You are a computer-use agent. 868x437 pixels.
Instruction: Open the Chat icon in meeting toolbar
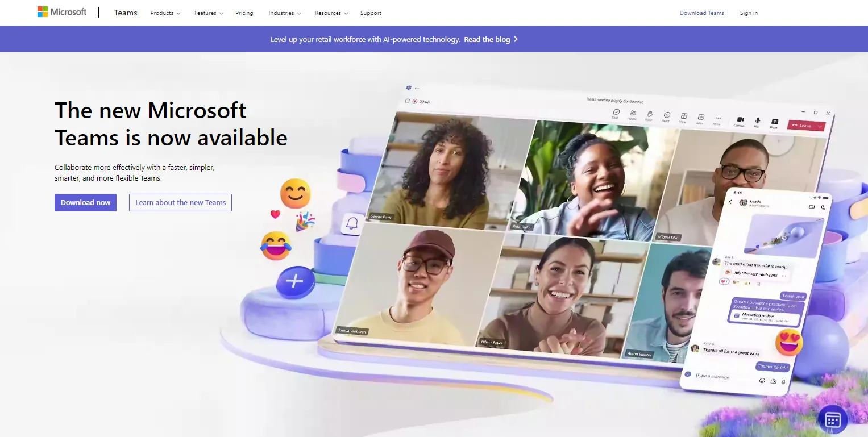point(616,113)
